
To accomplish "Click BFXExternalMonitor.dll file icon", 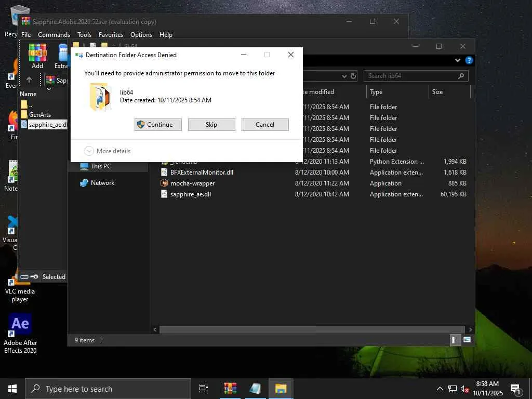I will [164, 172].
